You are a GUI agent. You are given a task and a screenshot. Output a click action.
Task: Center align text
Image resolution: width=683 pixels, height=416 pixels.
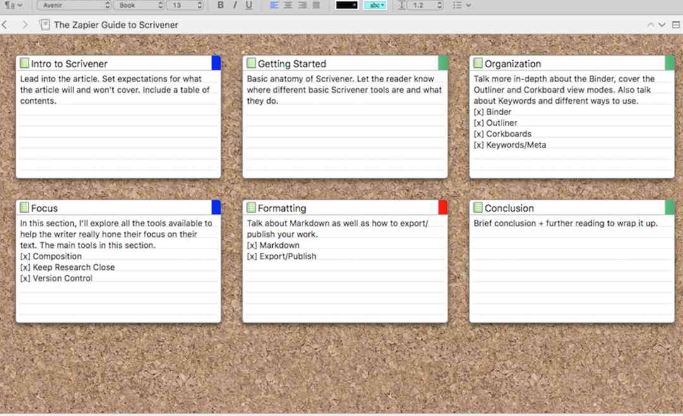point(288,5)
